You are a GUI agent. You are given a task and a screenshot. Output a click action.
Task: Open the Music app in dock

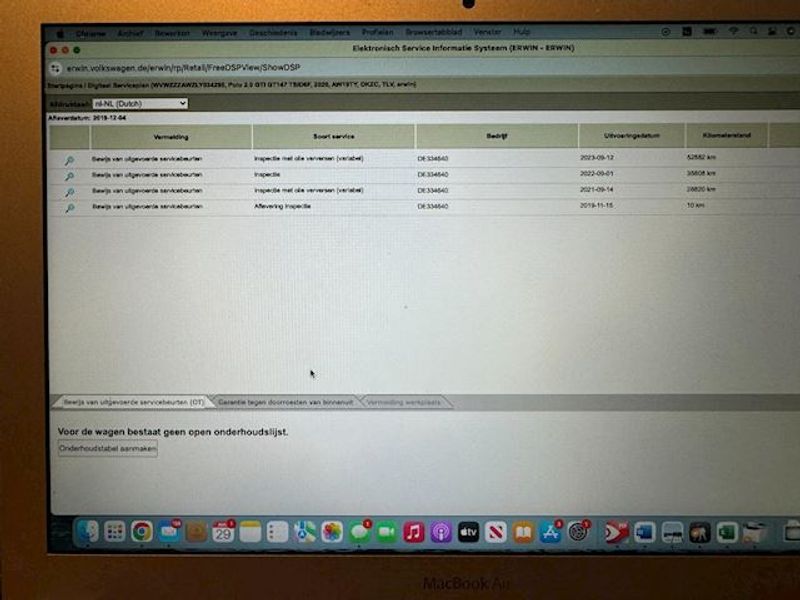(x=414, y=532)
